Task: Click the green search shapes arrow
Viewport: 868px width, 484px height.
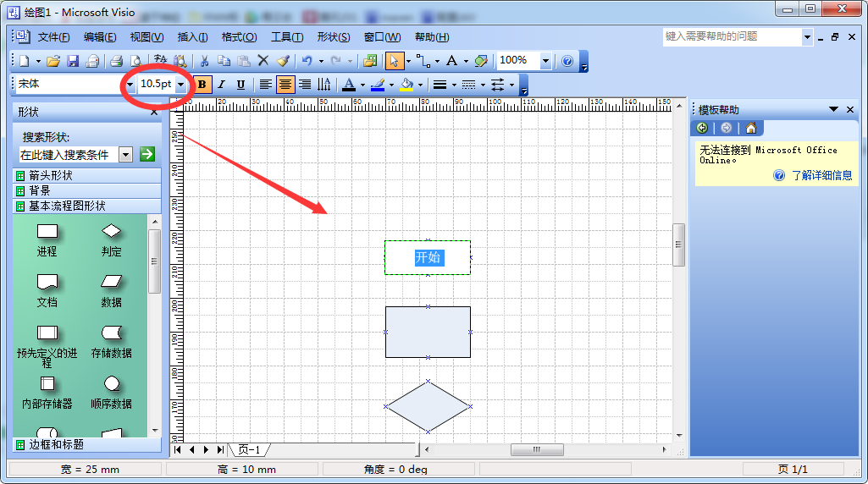Action: pos(147,154)
